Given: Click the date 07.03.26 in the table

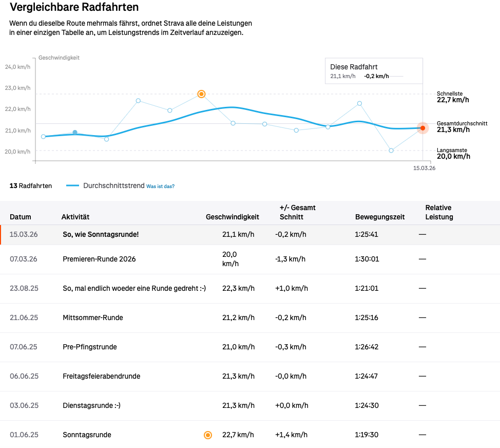Looking at the screenshot, I should pos(24,259).
